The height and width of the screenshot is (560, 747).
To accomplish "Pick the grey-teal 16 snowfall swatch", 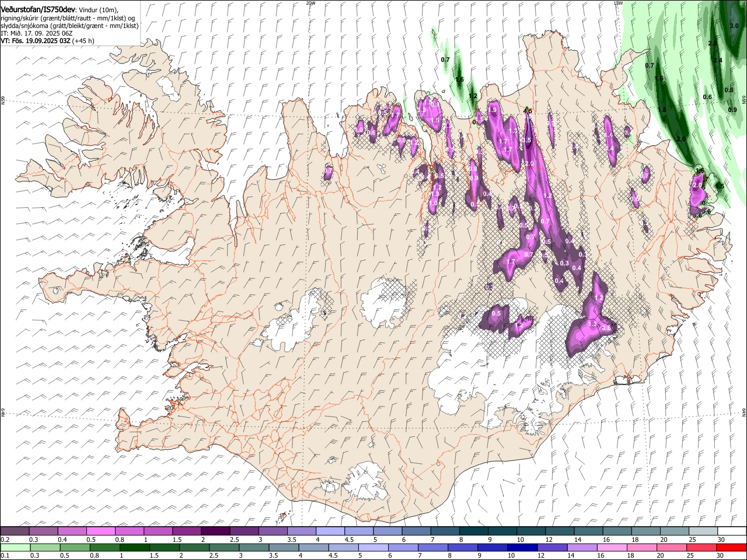I will pos(616,531).
